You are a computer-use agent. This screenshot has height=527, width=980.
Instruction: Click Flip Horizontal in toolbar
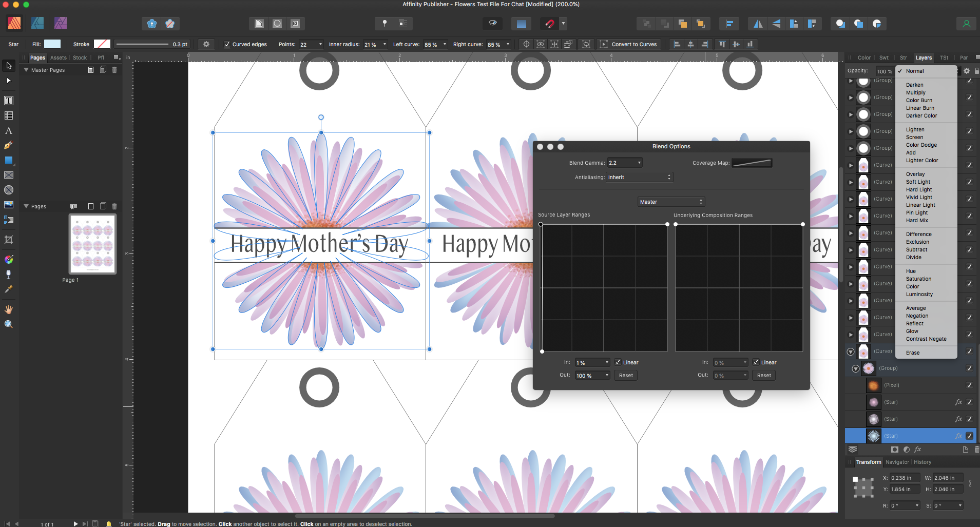(758, 24)
